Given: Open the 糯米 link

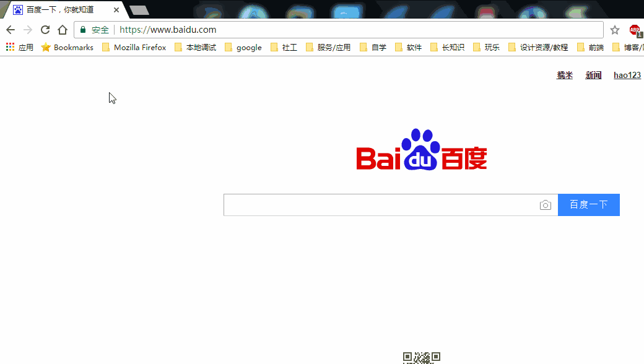Looking at the screenshot, I should point(565,75).
